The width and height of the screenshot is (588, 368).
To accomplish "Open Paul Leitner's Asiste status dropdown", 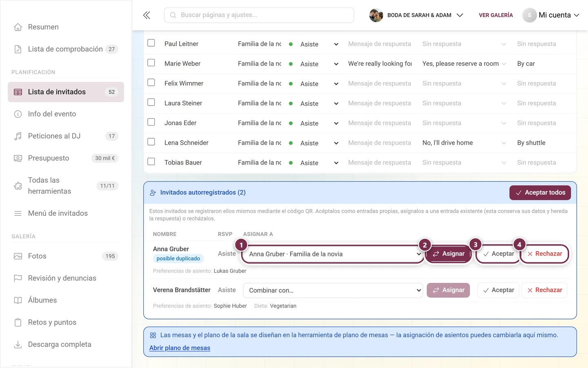I will point(319,44).
